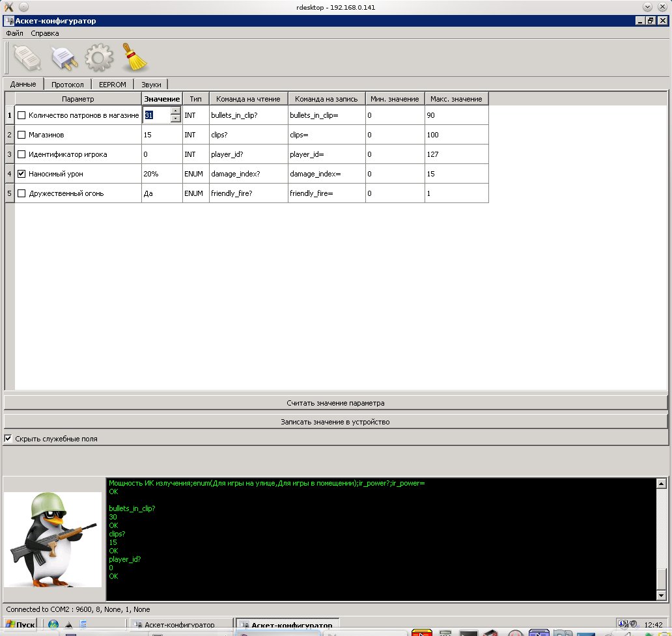Image resolution: width=672 pixels, height=636 pixels.
Task: Uncheck the Наносимый урон checkbox
Action: click(21, 174)
